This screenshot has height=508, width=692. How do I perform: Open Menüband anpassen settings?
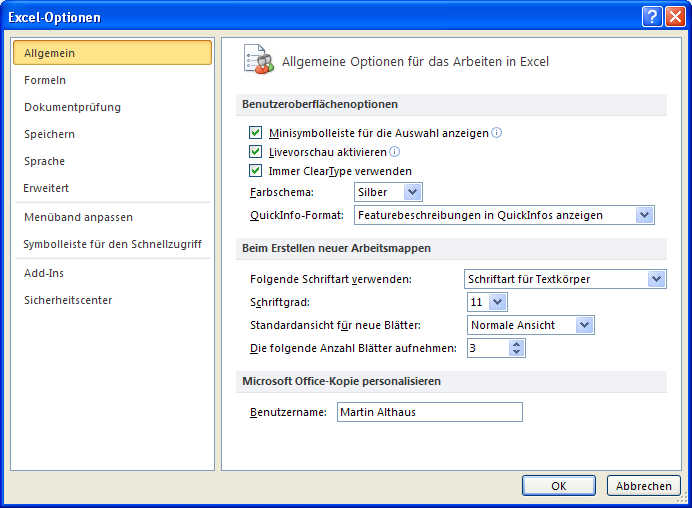point(113,217)
